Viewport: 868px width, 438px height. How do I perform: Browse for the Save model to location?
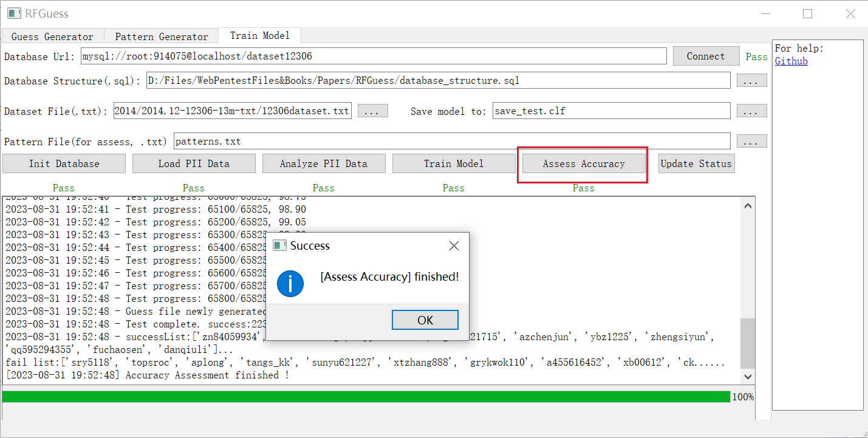(x=752, y=111)
